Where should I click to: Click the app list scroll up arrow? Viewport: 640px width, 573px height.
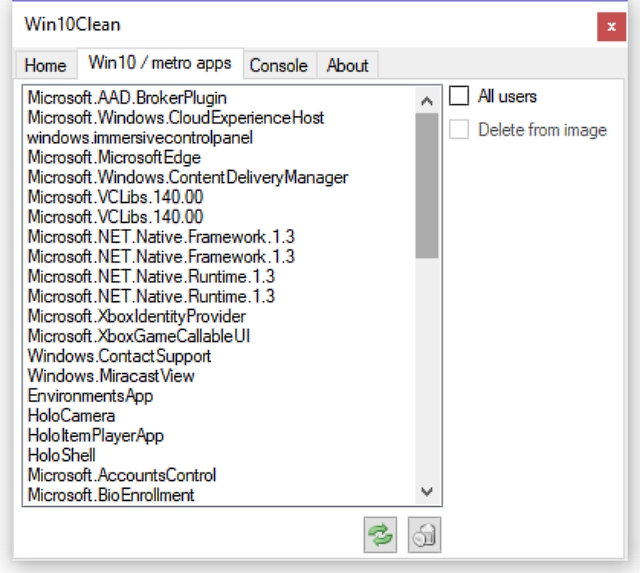point(427,101)
